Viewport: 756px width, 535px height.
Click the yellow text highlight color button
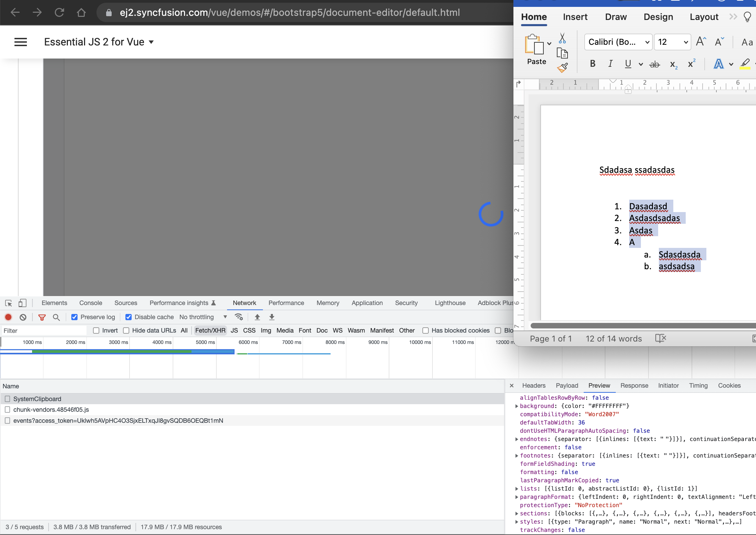(745, 64)
